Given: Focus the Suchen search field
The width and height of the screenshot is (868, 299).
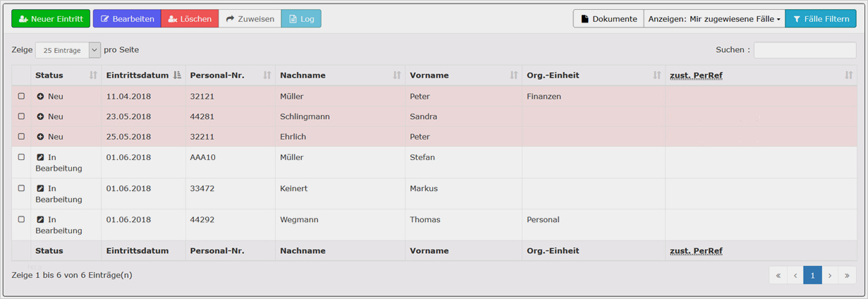Looking at the screenshot, I should click(x=805, y=50).
